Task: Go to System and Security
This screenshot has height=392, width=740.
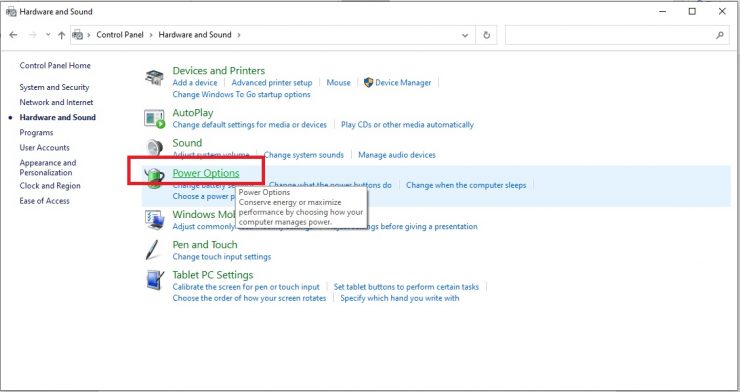Action: coord(54,87)
